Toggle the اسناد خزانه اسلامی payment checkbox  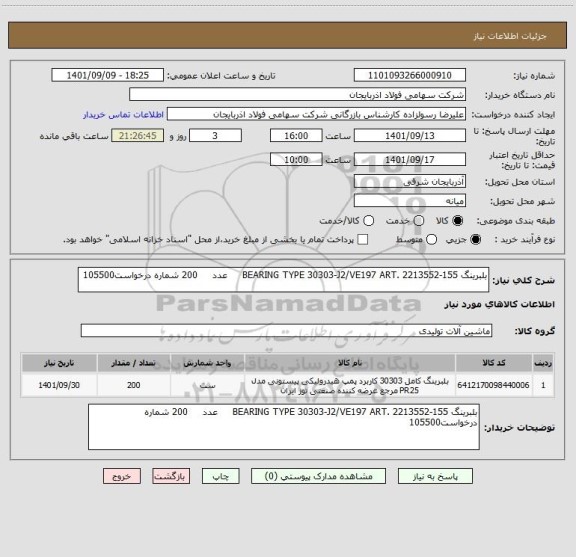pos(363,240)
